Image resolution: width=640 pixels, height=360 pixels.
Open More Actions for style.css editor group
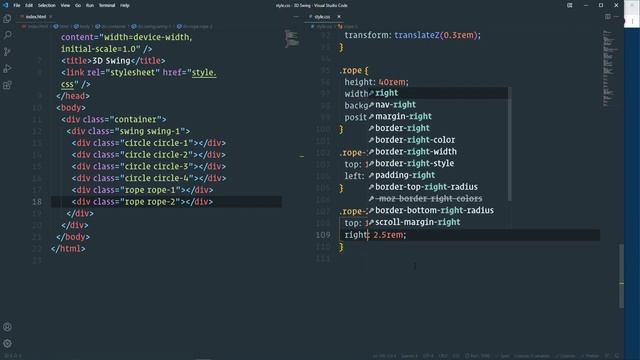[616, 17]
